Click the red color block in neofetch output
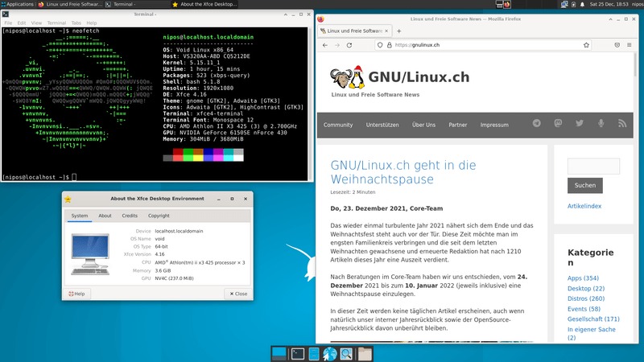Image resolution: width=644 pixels, height=362 pixels. click(x=178, y=152)
